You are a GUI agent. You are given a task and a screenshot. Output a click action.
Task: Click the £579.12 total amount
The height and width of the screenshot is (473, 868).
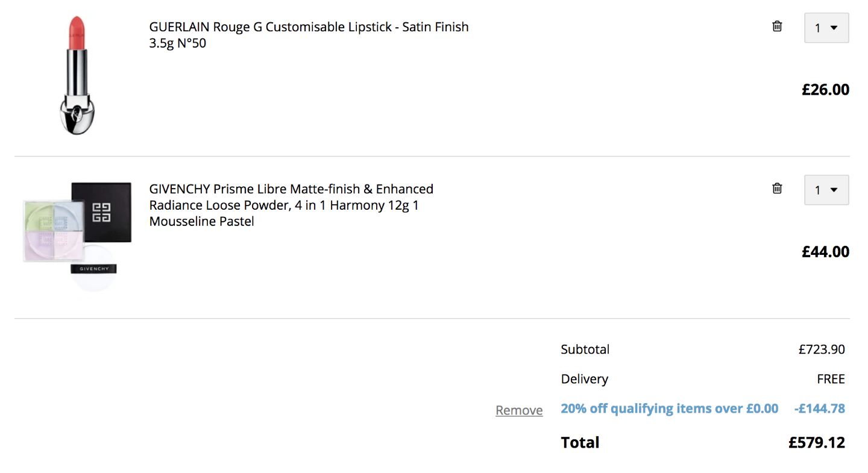(x=817, y=443)
